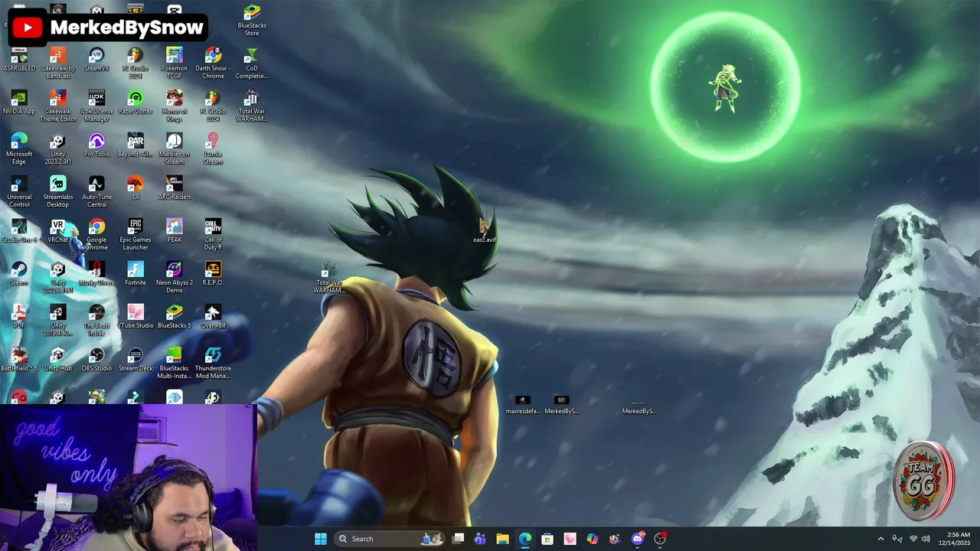Launch ARC Raiders from the desktop
The height and width of the screenshot is (551, 980).
point(175,189)
